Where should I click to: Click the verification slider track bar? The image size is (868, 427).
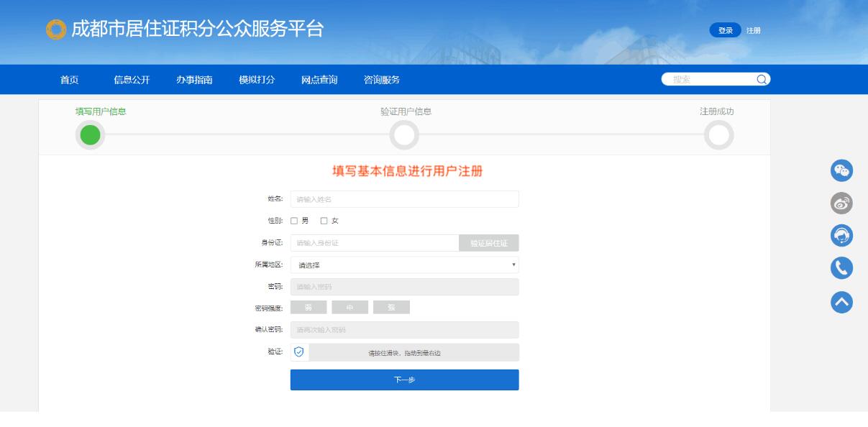pos(414,352)
